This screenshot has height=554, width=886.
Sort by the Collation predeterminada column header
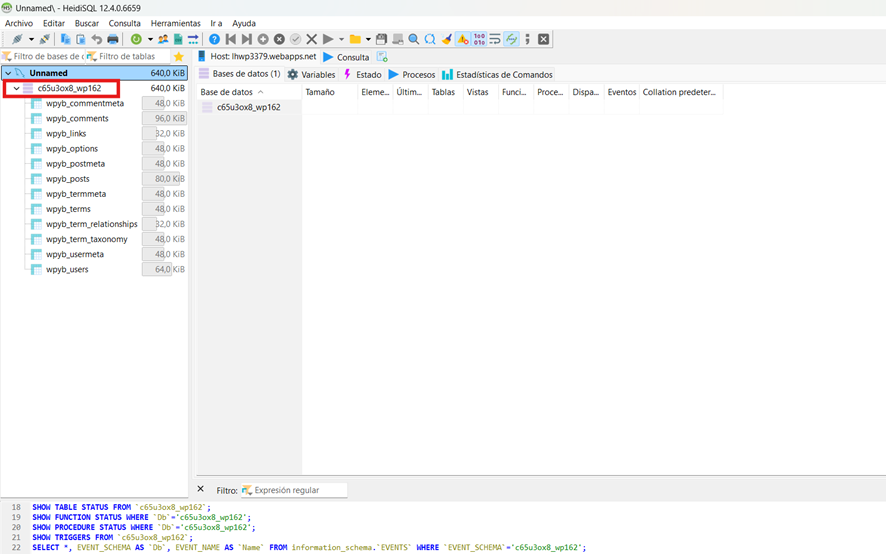681,92
